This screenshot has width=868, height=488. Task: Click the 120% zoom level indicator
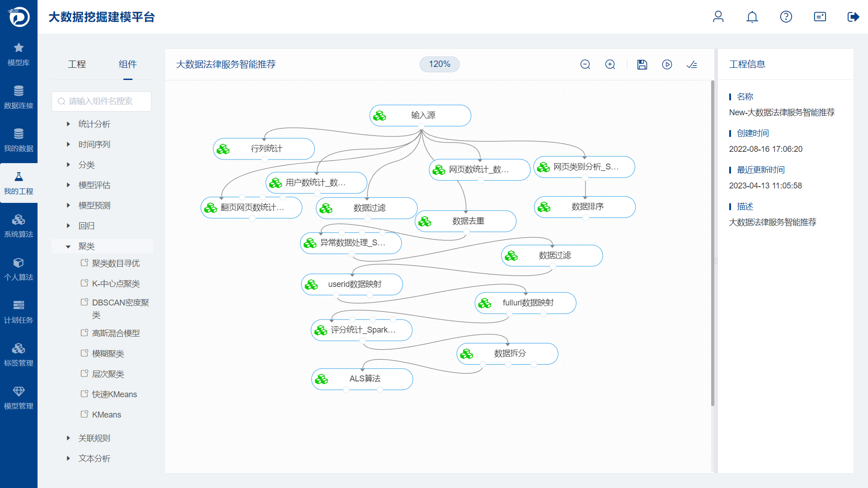click(x=439, y=64)
